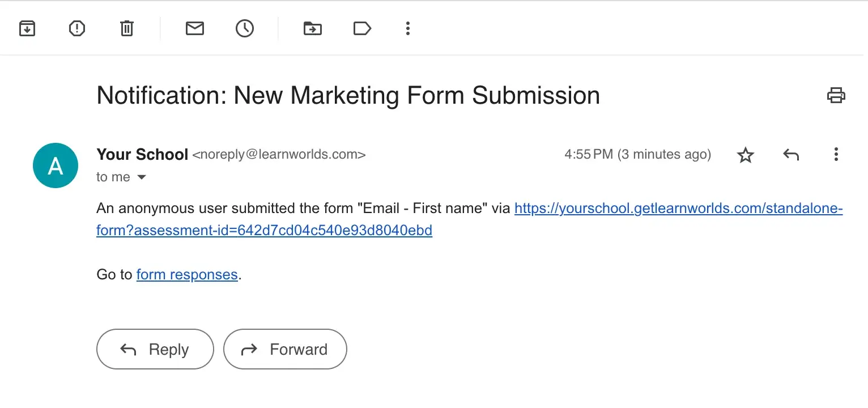Open the Move to folder icon
Viewport: 868px width, 408px height.
[313, 28]
